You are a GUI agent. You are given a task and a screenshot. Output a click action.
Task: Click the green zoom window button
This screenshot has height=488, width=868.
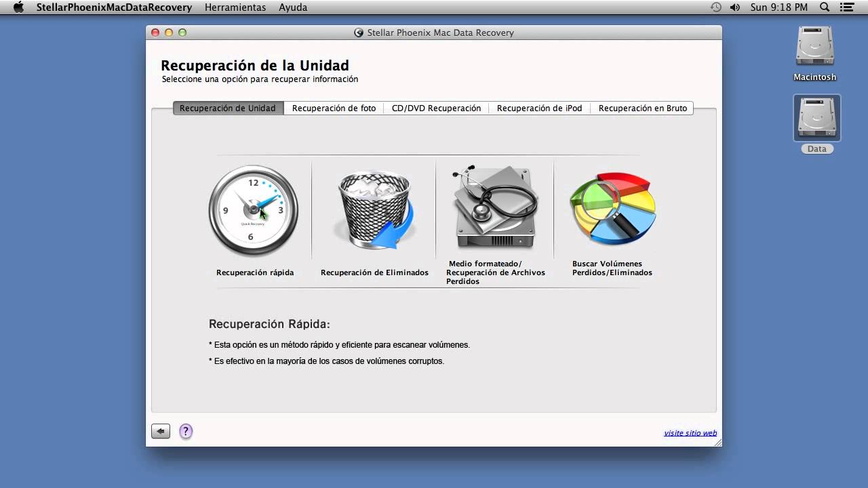(x=182, y=33)
